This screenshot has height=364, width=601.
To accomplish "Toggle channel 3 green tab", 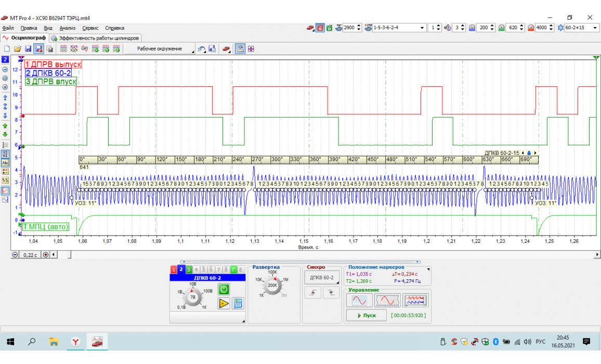I will 189,269.
